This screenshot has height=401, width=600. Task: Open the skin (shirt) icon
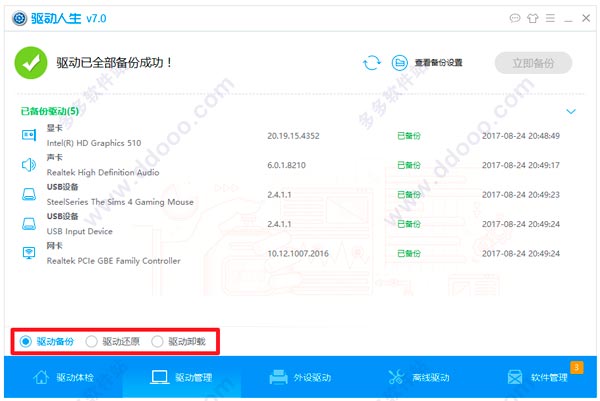pos(533,18)
